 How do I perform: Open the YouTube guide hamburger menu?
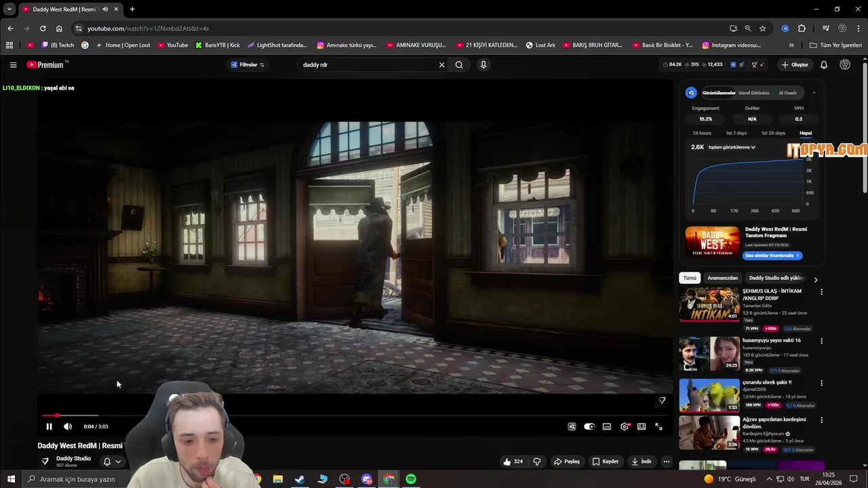pyautogui.click(x=13, y=65)
